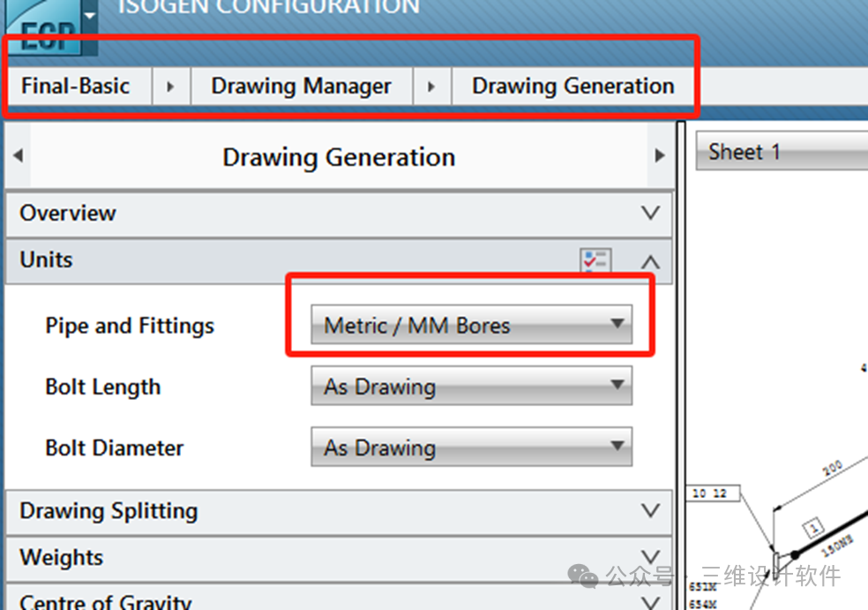Select the Sheet 1 tab
Screen dimensions: 868x610
click(x=782, y=151)
